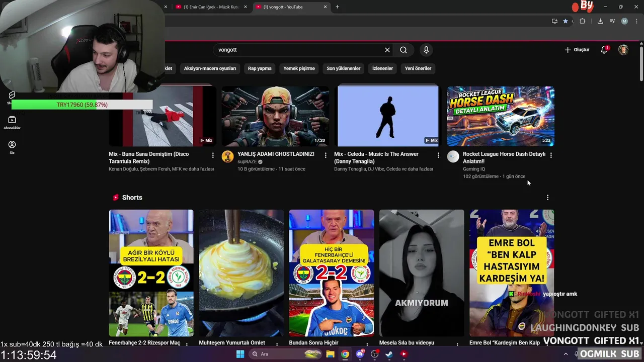Open the Shorts section three-dot menu

click(547, 198)
